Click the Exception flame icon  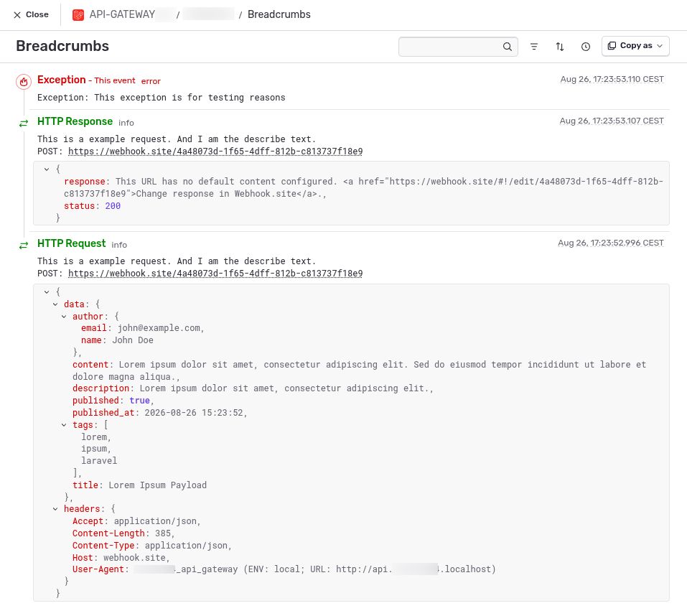pos(24,82)
